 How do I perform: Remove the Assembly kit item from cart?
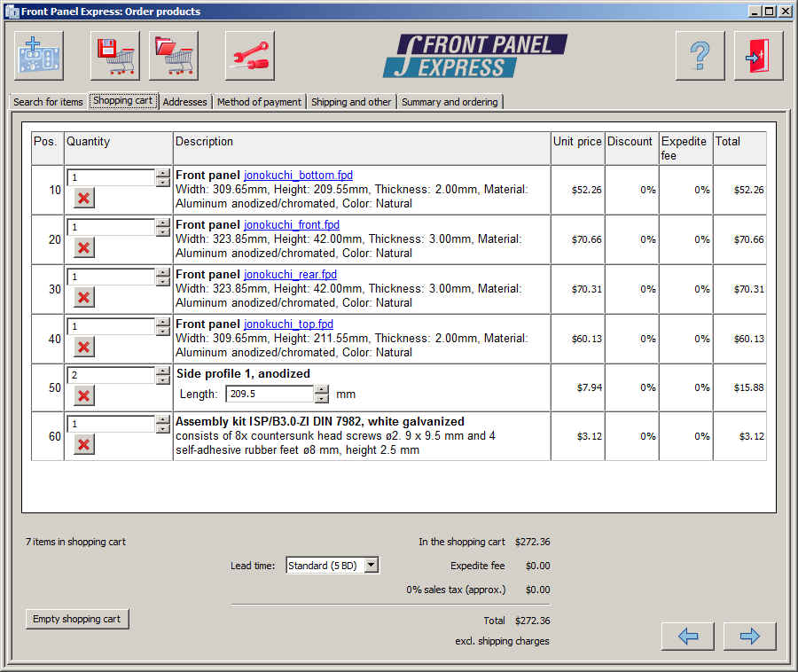83,444
